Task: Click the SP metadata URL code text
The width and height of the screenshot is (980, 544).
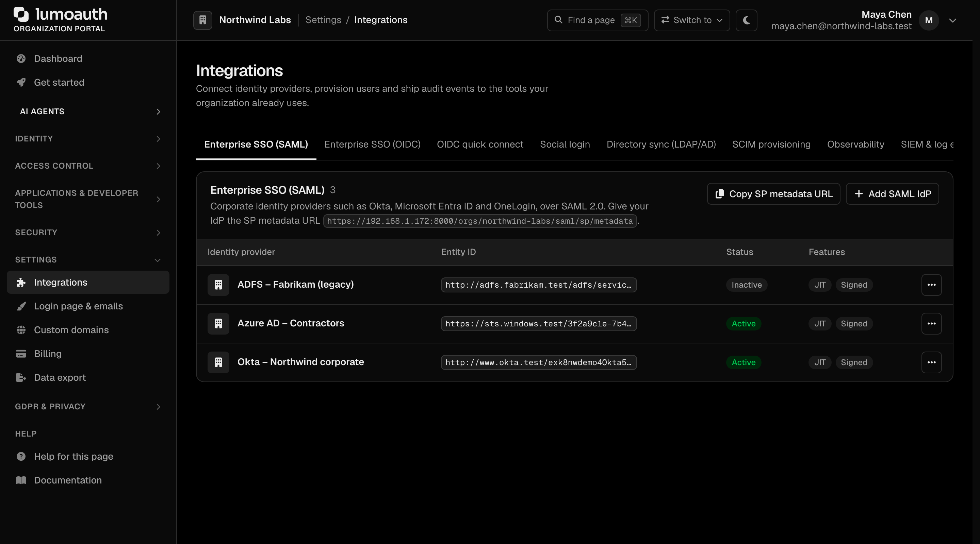Action: 480,221
